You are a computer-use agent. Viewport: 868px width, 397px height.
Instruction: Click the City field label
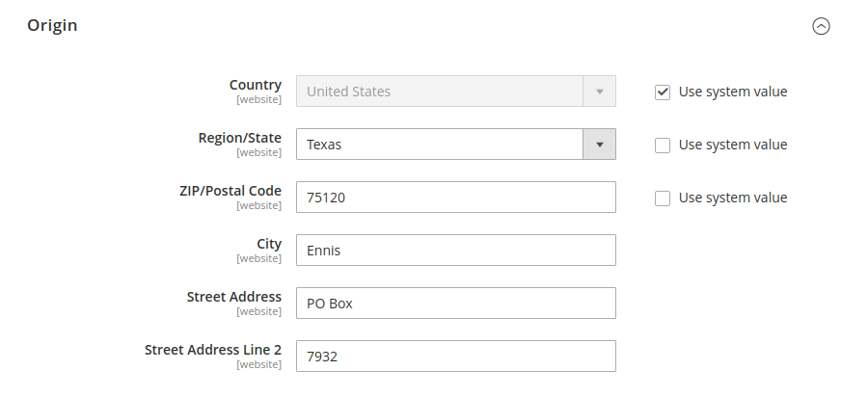[x=269, y=244]
